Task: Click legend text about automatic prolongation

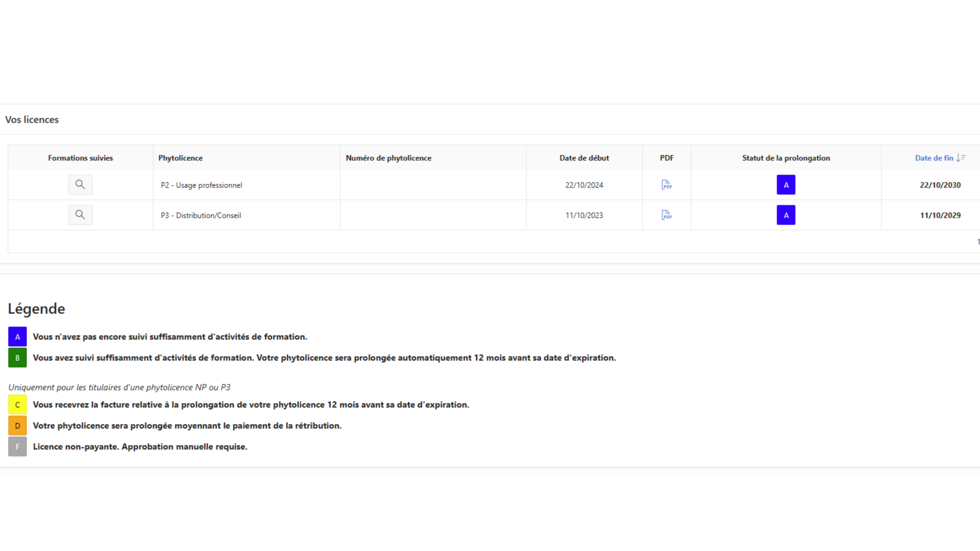Action: 324,358
